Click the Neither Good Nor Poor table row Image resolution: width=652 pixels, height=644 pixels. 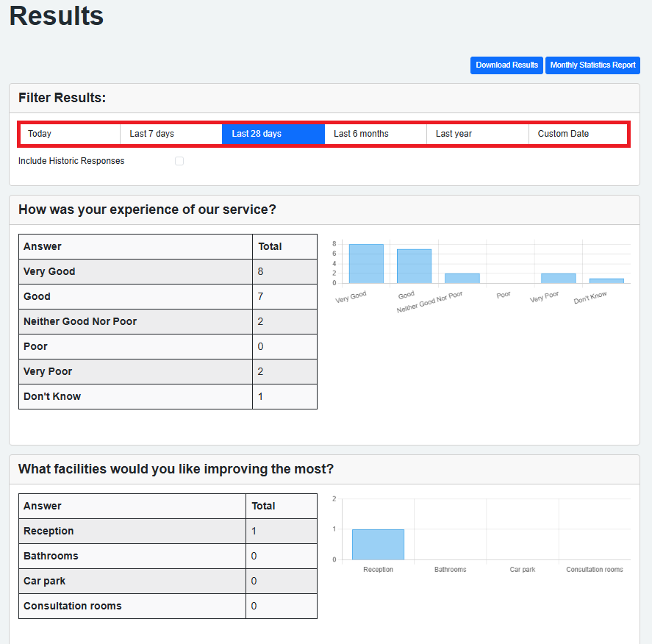(168, 321)
